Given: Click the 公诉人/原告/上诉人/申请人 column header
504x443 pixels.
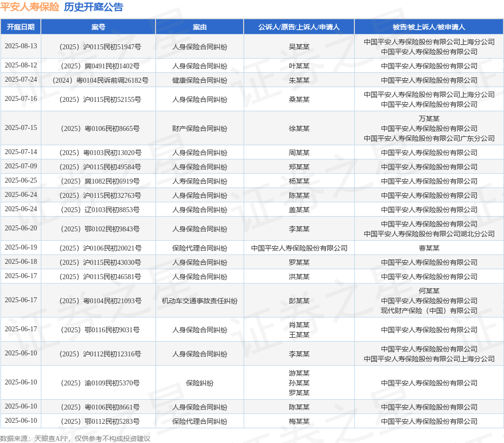Looking at the screenshot, I should (299, 27).
